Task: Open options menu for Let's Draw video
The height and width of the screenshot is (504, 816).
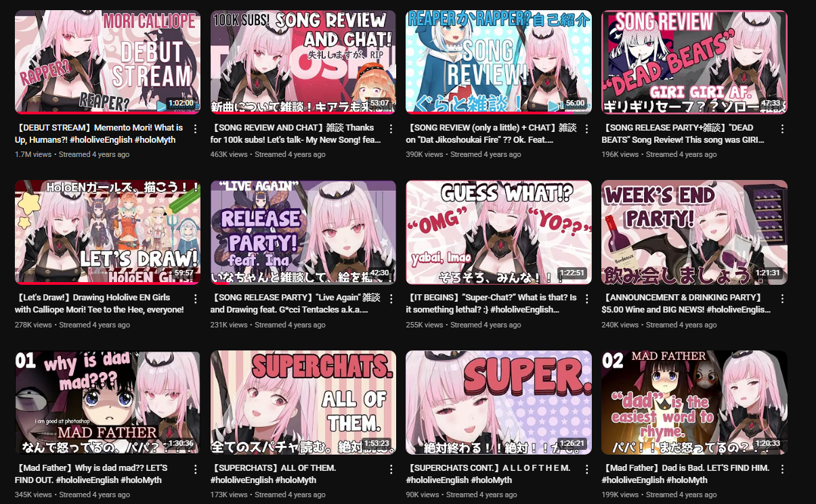Action: [x=195, y=298]
